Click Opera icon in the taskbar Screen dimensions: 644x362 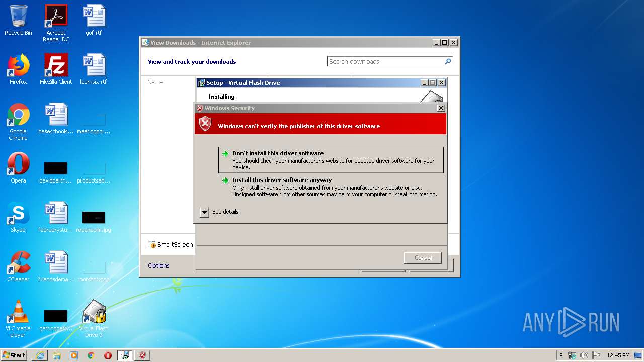108,355
